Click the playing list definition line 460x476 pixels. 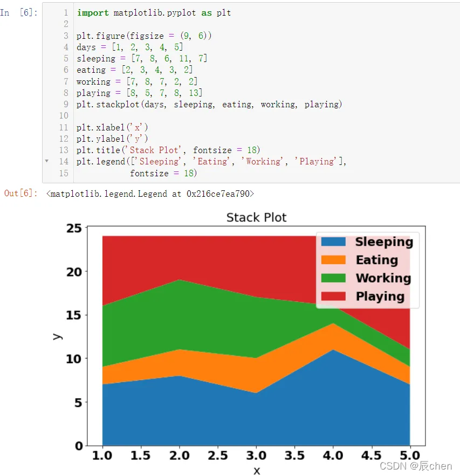139,93
